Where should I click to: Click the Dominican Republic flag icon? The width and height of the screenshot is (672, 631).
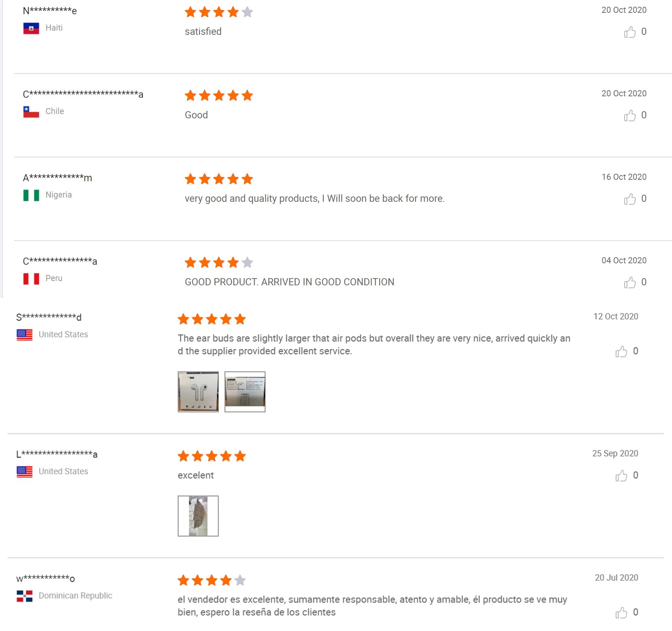(x=25, y=596)
